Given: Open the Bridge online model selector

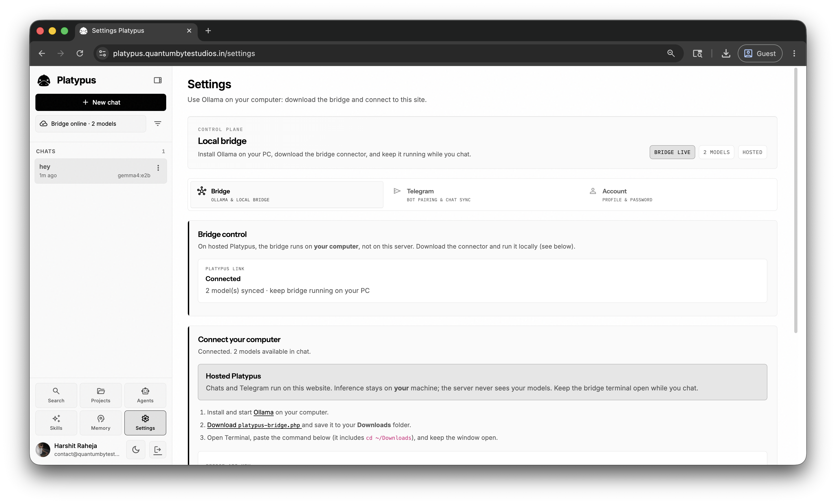Looking at the screenshot, I should click(x=91, y=124).
